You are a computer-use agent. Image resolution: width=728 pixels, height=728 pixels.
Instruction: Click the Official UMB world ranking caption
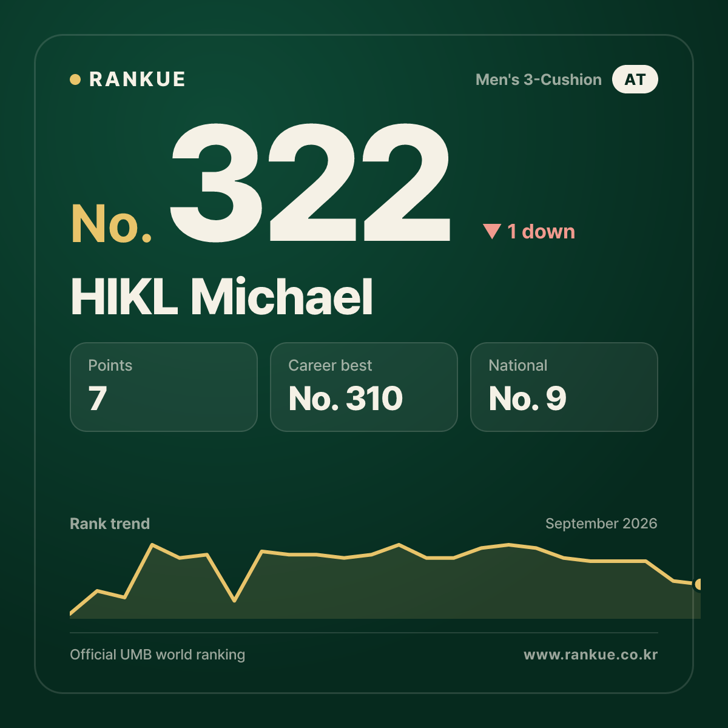click(158, 655)
